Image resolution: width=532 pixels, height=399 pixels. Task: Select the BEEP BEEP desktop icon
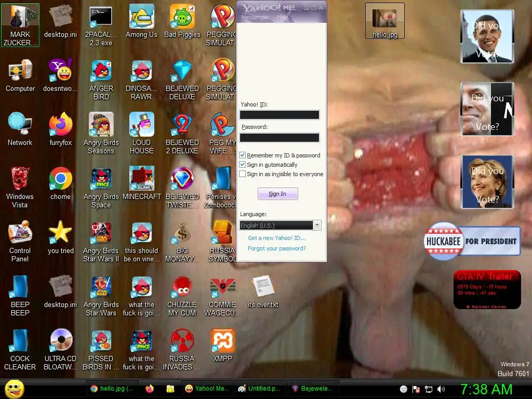[x=20, y=296]
